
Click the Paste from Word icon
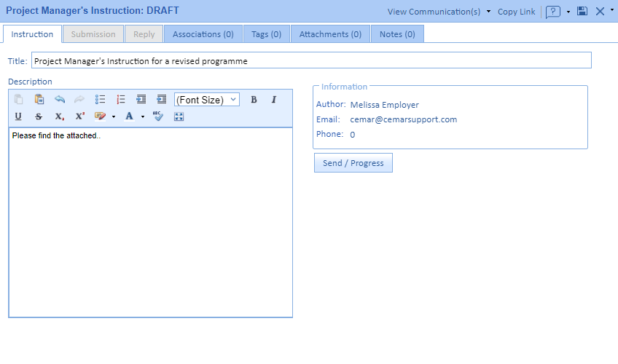[39, 100]
